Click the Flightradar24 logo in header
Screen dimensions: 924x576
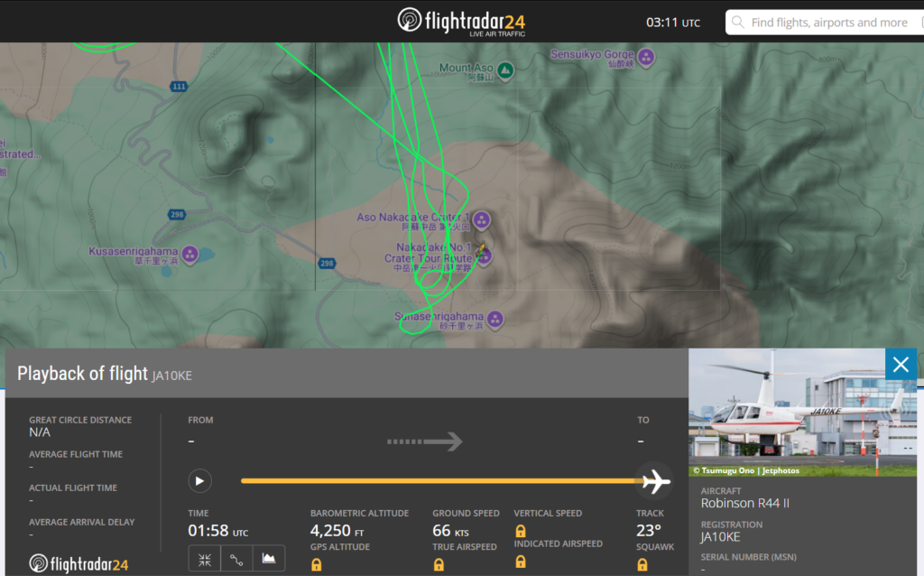(461, 22)
